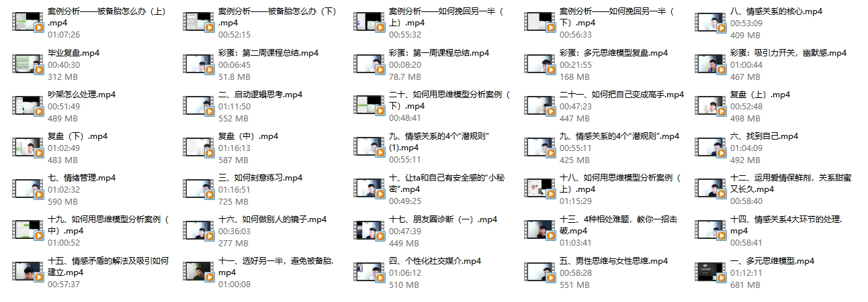The height and width of the screenshot is (302, 868).
Task: Select the 八、情感关系的核心.mp4 file icon
Action: pyautogui.click(x=709, y=23)
